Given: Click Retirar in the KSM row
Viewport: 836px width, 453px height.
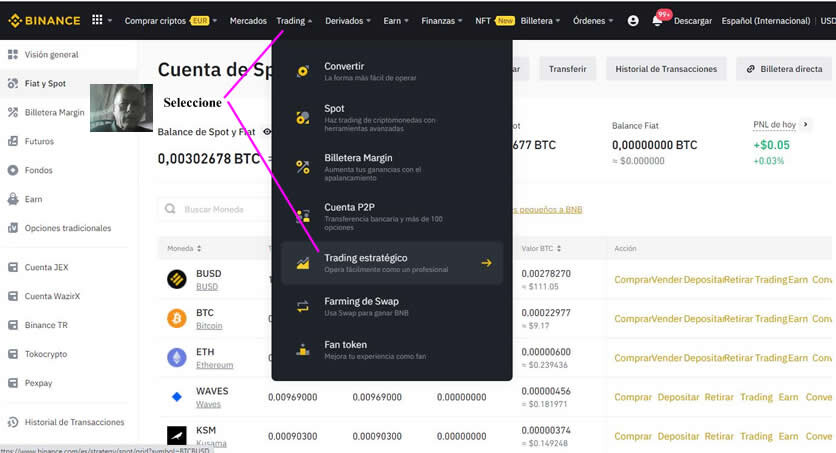Looking at the screenshot, I should (x=719, y=436).
